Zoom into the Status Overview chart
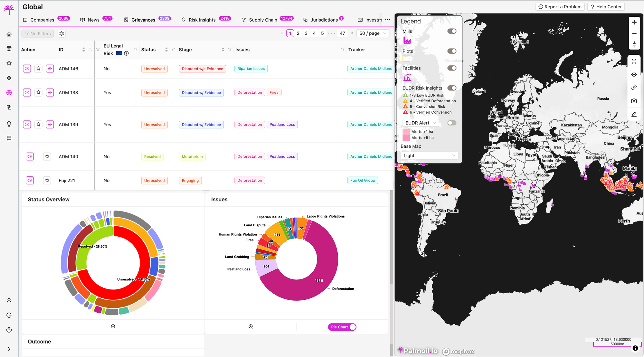 pyautogui.click(x=113, y=326)
